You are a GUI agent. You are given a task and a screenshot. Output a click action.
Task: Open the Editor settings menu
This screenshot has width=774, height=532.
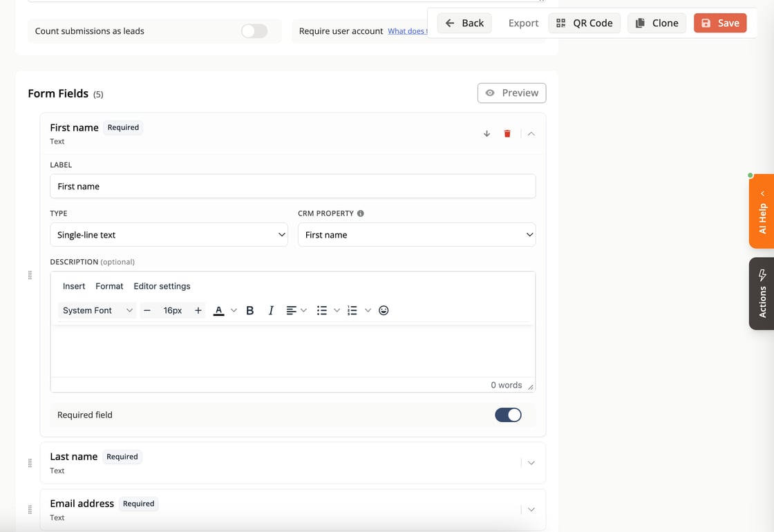point(162,286)
